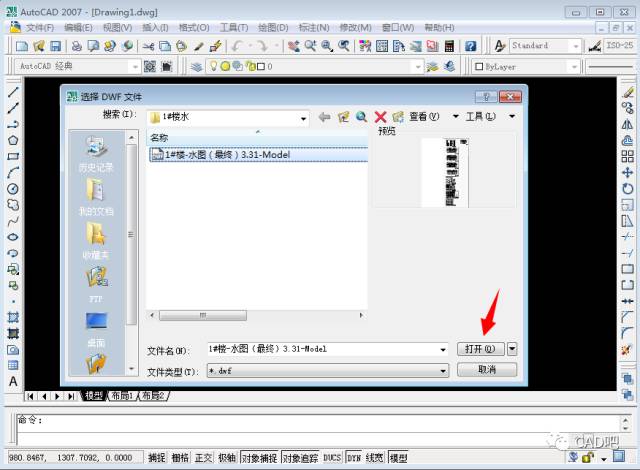Click the Desktop (桌面) sidebar icon
The height and width of the screenshot is (470, 640).
[x=96, y=325]
